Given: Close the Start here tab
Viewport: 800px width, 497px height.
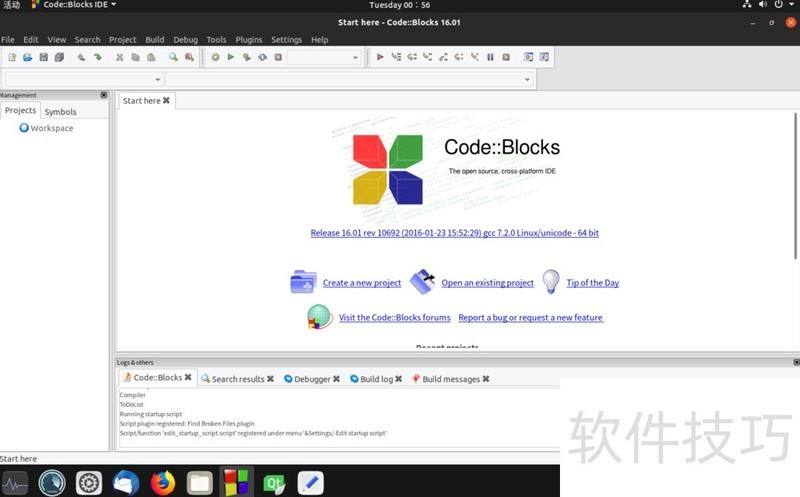Looking at the screenshot, I should pos(166,101).
